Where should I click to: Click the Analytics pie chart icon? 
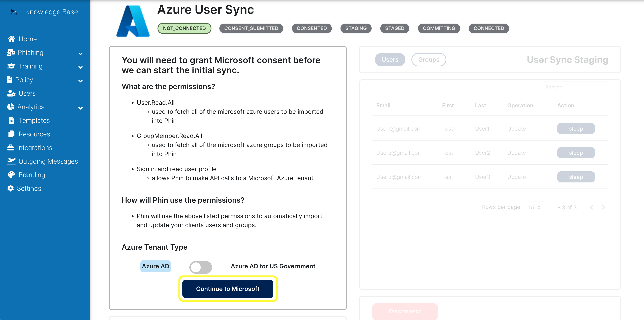[11, 107]
